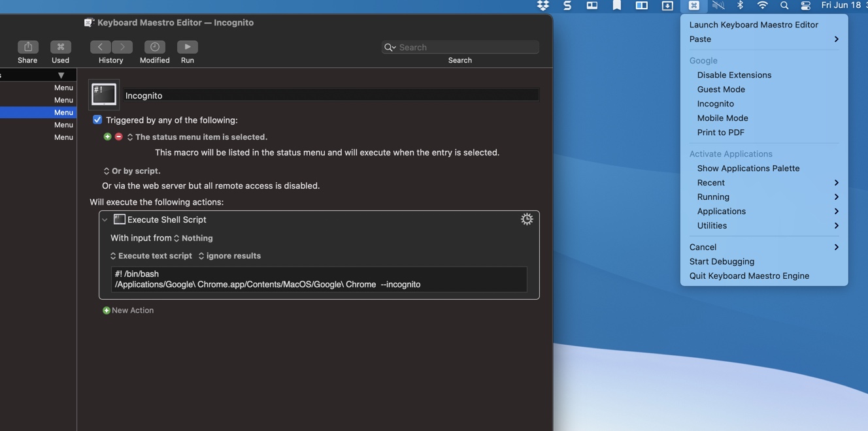This screenshot has height=431, width=868.
Task: Click the Modified clock icon
Action: [x=154, y=47]
